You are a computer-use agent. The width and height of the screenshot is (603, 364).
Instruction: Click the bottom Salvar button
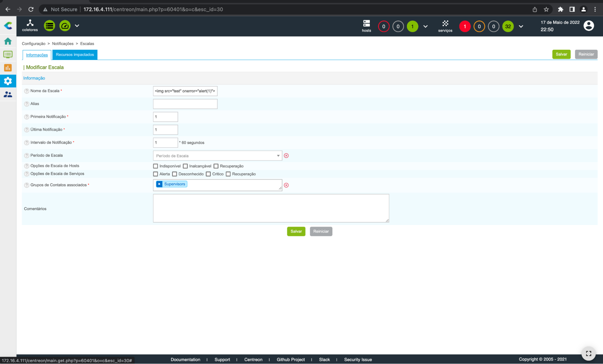pyautogui.click(x=296, y=231)
